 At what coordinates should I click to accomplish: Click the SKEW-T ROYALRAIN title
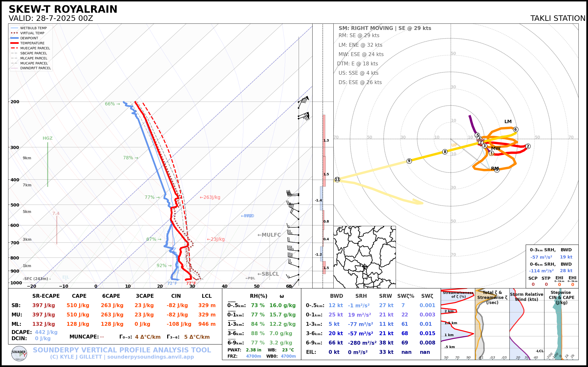tap(63, 9)
